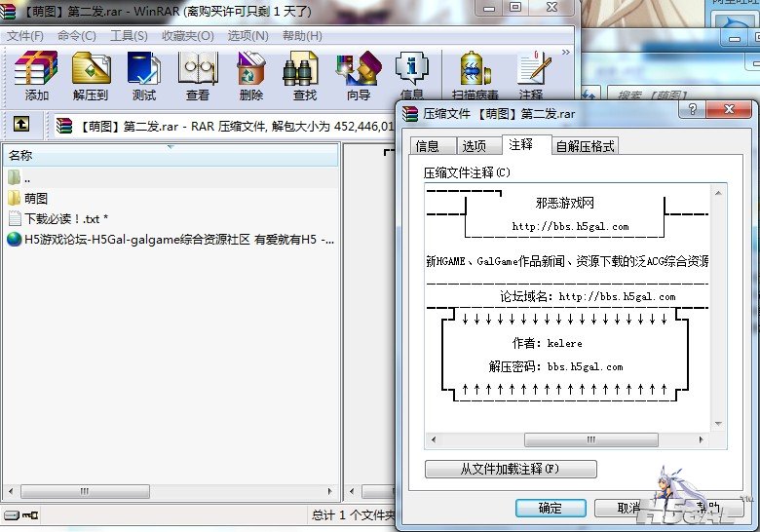Expand the toolbar overflow chevron
The image size is (760, 532).
tap(566, 53)
